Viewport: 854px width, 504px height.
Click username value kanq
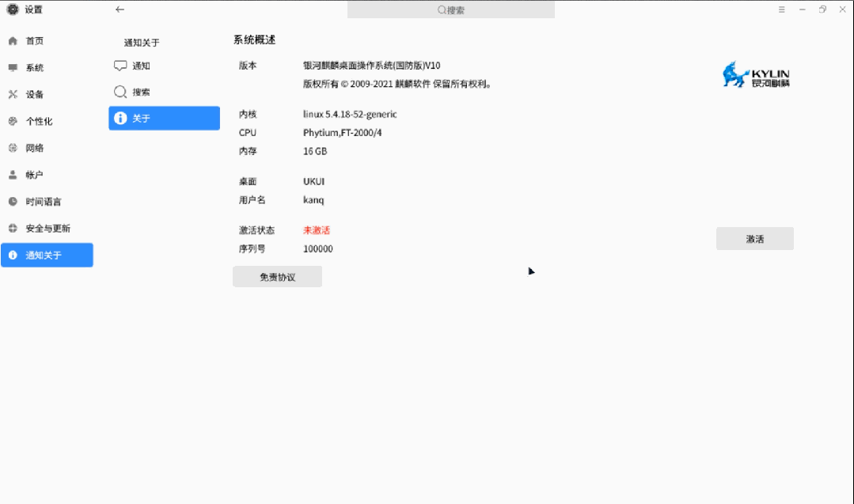[x=313, y=199]
